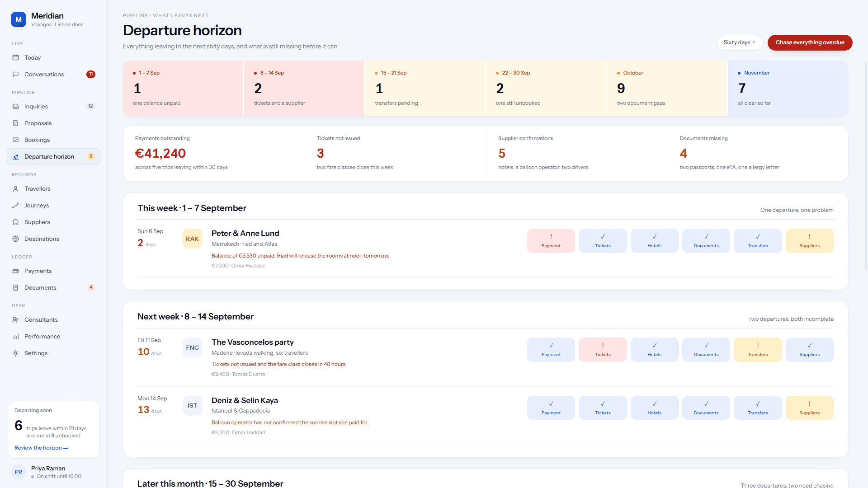The width and height of the screenshot is (868, 488).
Task: Click the Documents count badge 4 in sidebar
Action: 91,288
